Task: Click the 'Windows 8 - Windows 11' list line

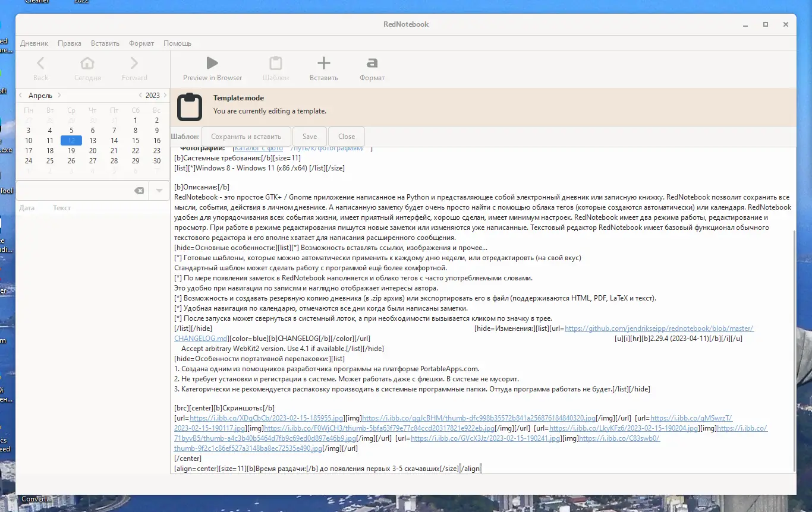Action: click(259, 167)
